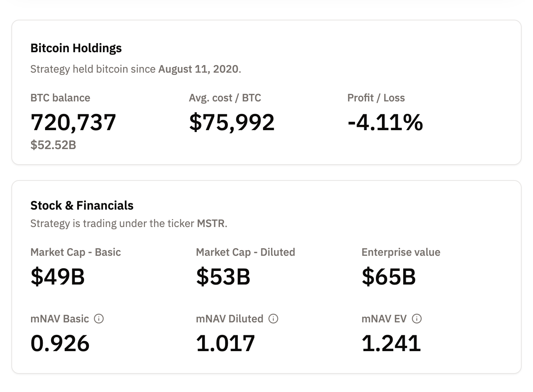Click the Market Cap - Diluted label

coord(245,252)
